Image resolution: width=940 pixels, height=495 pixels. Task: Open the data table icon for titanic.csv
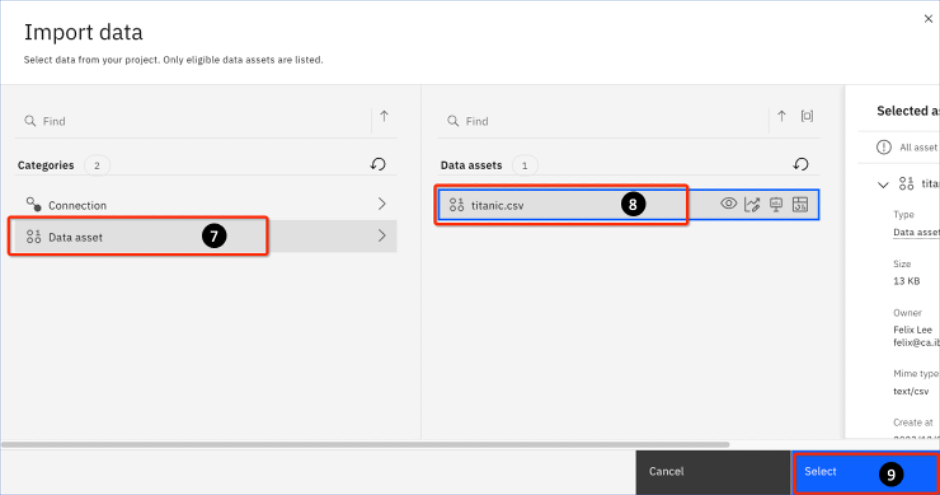coord(800,204)
